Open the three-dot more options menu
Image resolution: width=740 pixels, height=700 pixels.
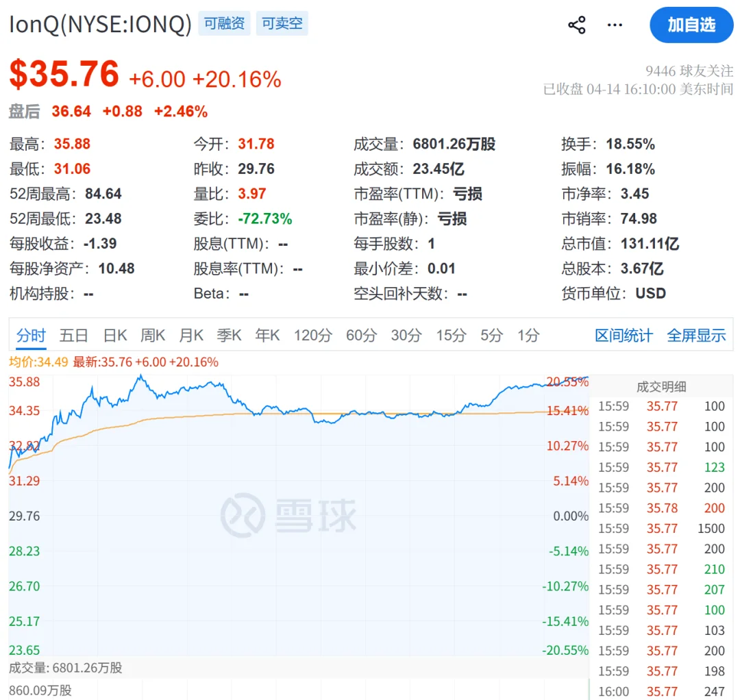tap(615, 25)
